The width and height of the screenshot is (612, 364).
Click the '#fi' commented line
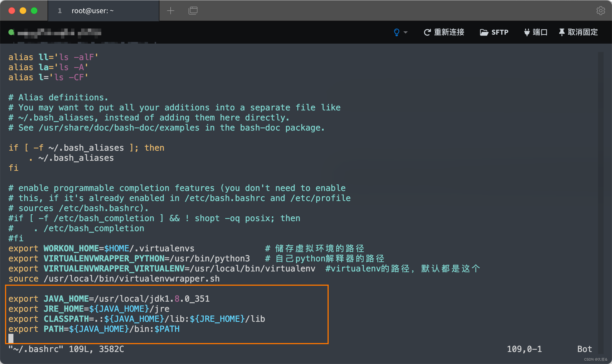(16, 238)
